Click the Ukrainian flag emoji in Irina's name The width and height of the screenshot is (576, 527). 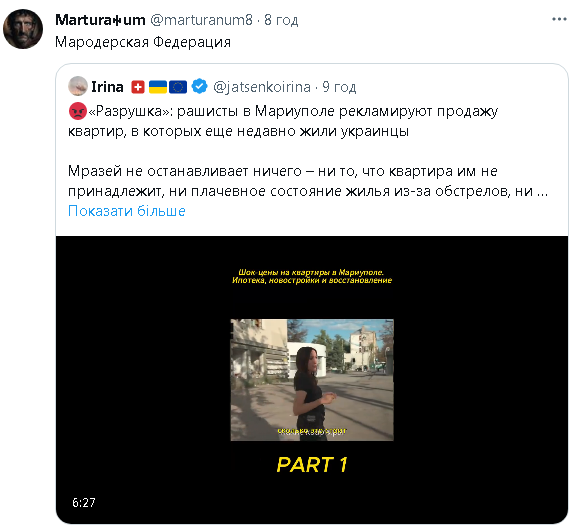coord(158,87)
